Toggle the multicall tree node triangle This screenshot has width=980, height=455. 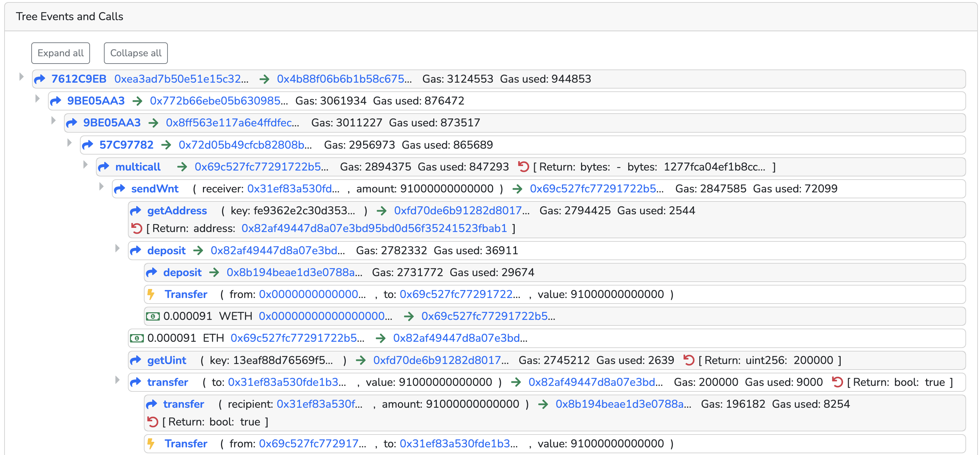click(85, 165)
